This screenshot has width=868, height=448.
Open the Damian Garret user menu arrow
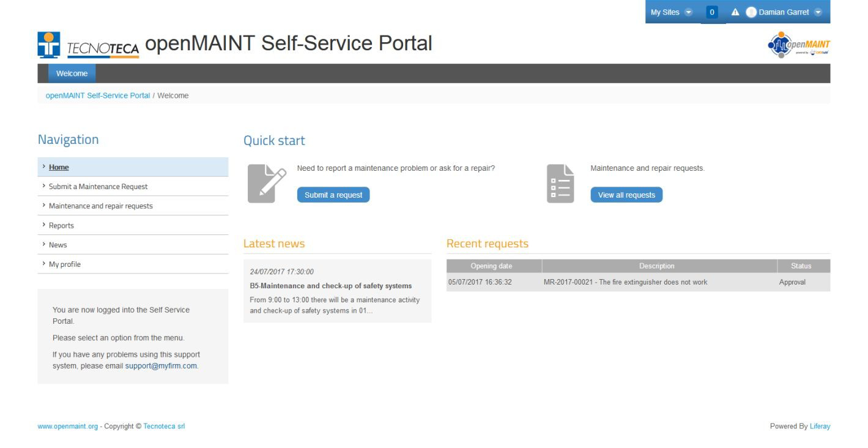click(818, 12)
